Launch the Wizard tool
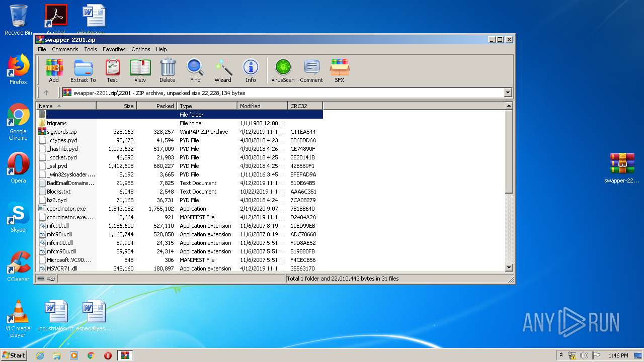644x362 pixels. tap(223, 71)
